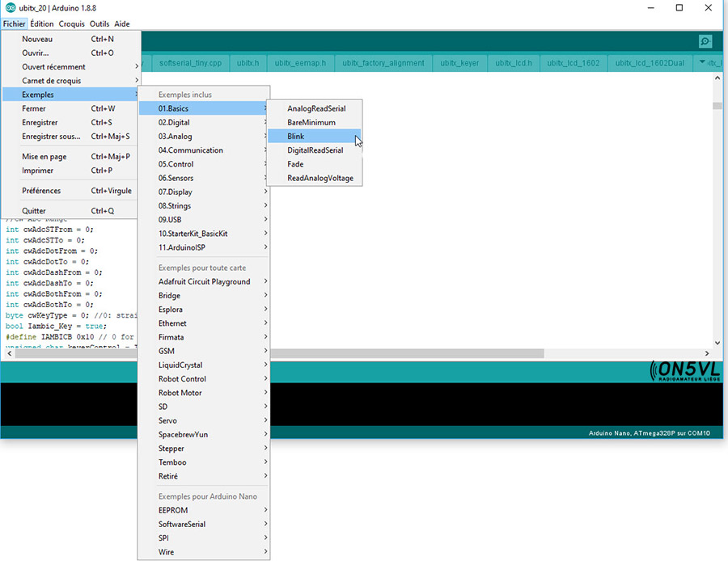
Task: Click the Arduino logo in title bar
Action: tap(10, 8)
